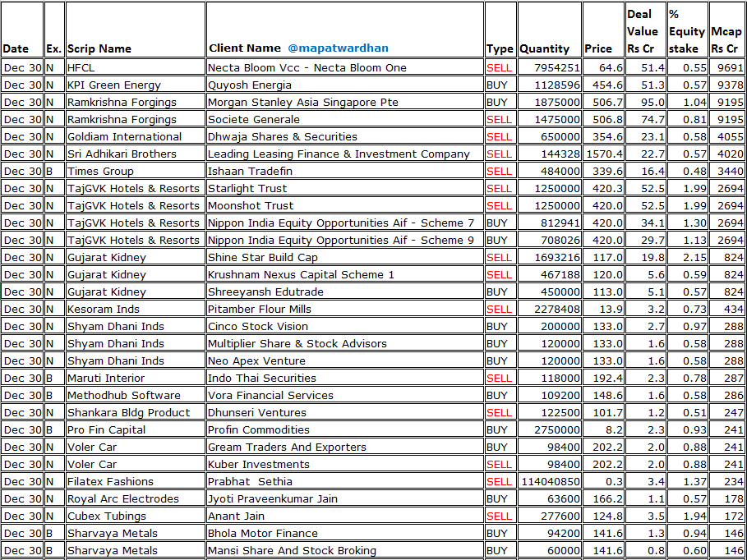
Task: Click the 2750000 quantity cell
Action: tap(549, 429)
